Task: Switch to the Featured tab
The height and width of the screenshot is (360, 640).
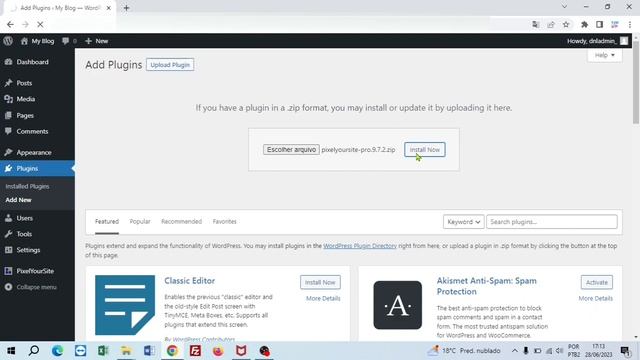Action: point(107,222)
